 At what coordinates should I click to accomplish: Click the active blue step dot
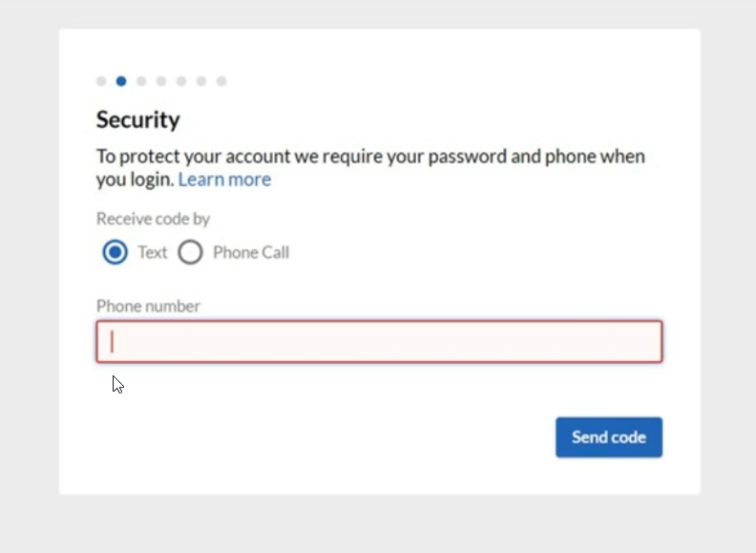(x=121, y=81)
